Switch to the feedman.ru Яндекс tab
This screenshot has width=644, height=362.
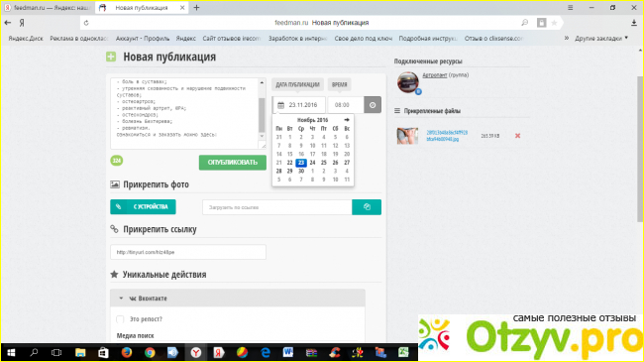coord(48,8)
